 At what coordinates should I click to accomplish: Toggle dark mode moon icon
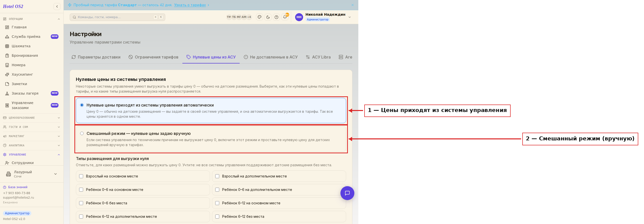pos(268,17)
